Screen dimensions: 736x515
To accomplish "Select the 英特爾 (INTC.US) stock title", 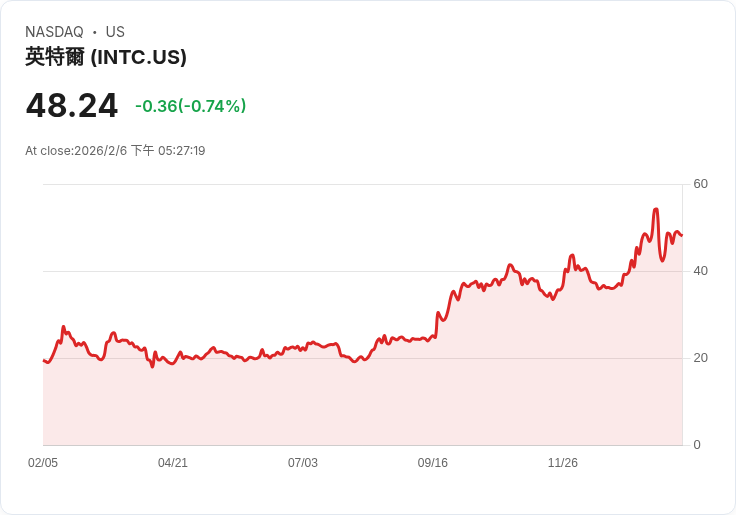I will tap(106, 57).
